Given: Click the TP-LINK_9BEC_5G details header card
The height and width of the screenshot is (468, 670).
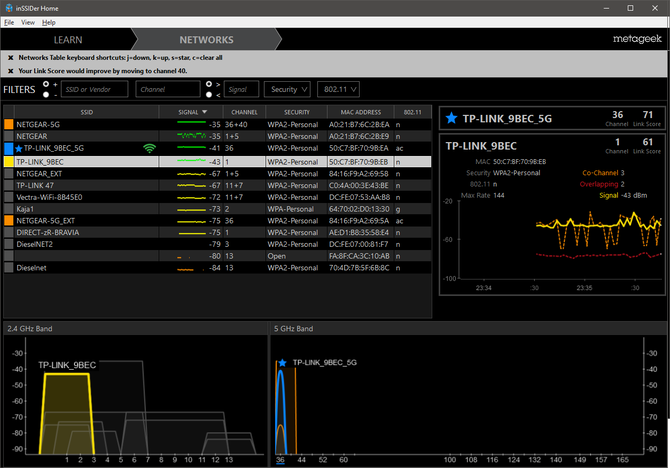Looking at the screenshot, I should click(552, 118).
